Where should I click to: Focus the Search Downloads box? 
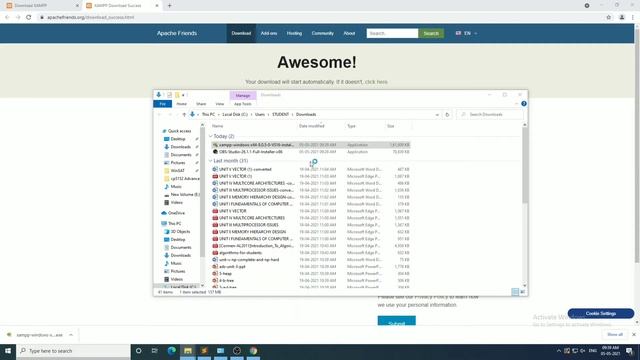tap(490, 115)
